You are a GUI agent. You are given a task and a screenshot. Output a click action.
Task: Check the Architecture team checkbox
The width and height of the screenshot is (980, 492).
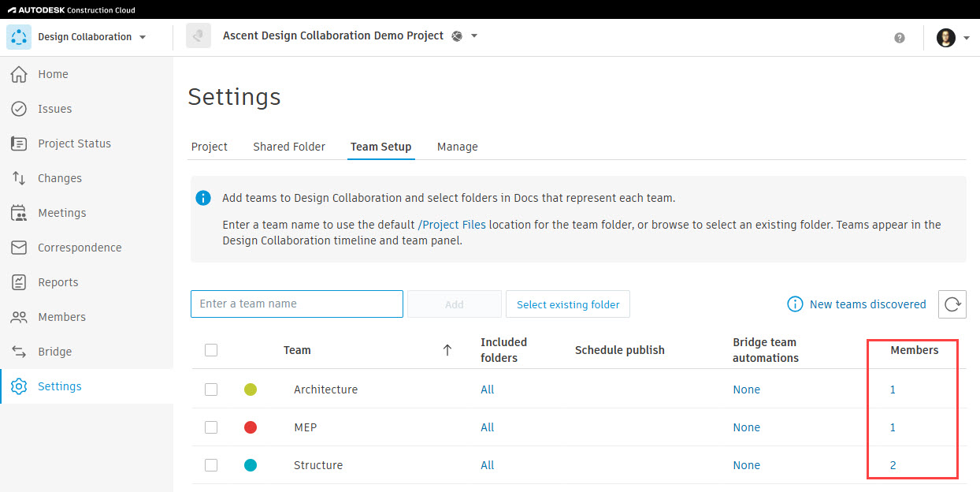(211, 389)
